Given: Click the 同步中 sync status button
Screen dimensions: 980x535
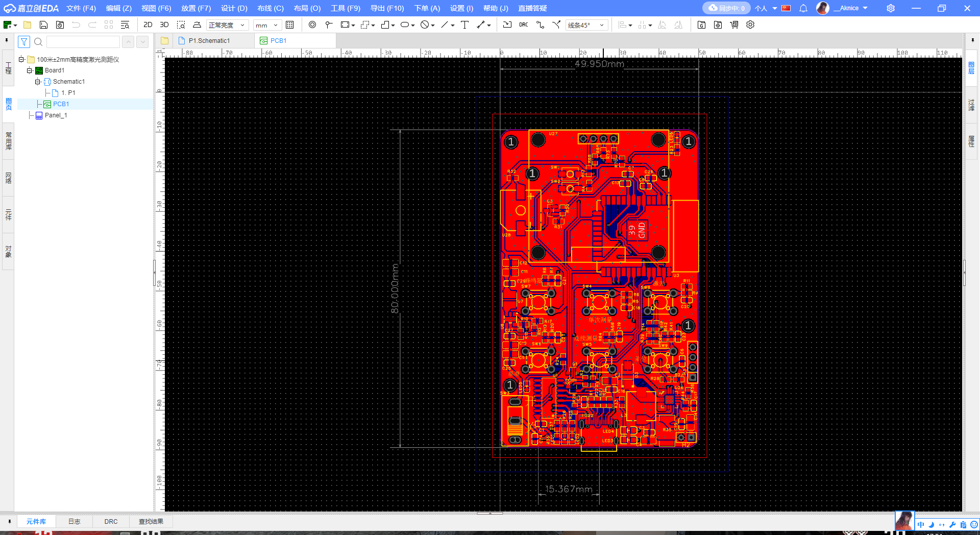Looking at the screenshot, I should coord(726,8).
